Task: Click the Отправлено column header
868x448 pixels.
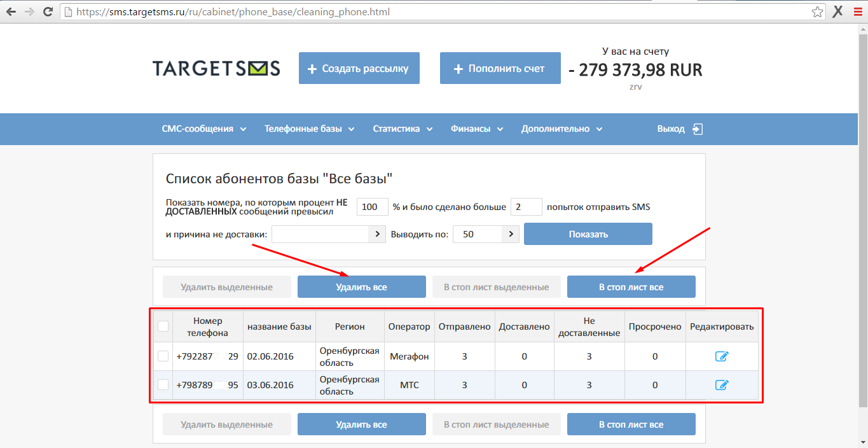Action: click(465, 326)
